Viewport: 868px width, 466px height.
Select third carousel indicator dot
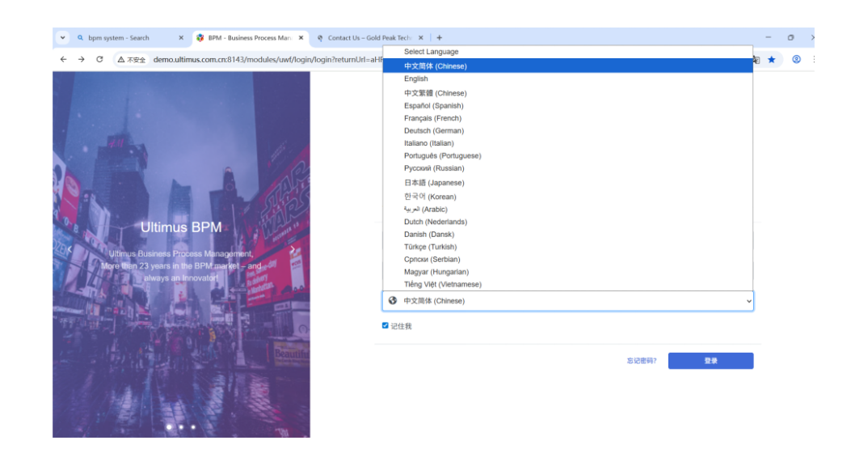point(193,426)
